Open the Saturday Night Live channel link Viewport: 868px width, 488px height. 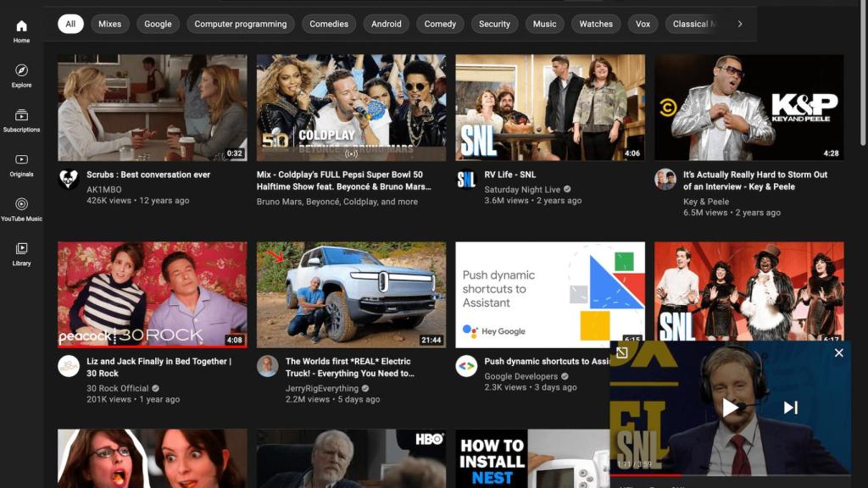point(522,190)
